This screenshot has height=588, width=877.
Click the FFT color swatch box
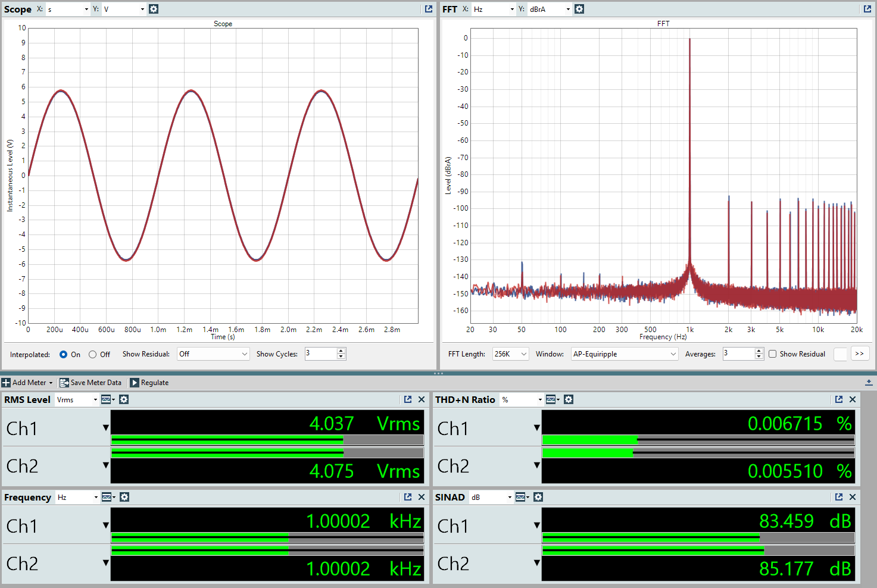(x=840, y=354)
